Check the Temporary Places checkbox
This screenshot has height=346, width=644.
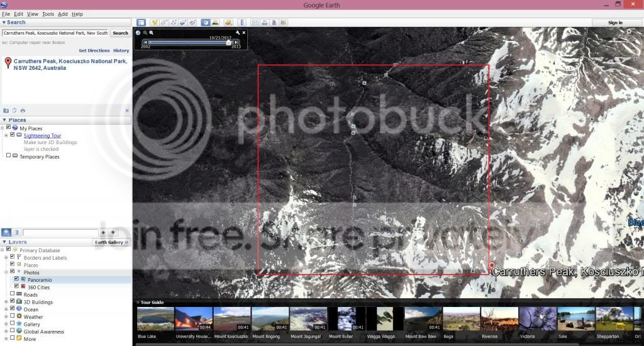coord(8,157)
